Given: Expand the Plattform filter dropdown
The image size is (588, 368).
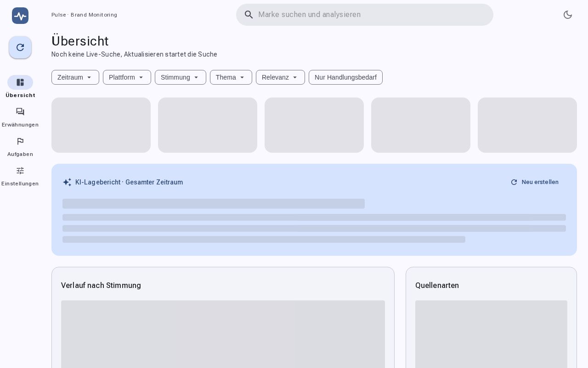Looking at the screenshot, I should (127, 77).
